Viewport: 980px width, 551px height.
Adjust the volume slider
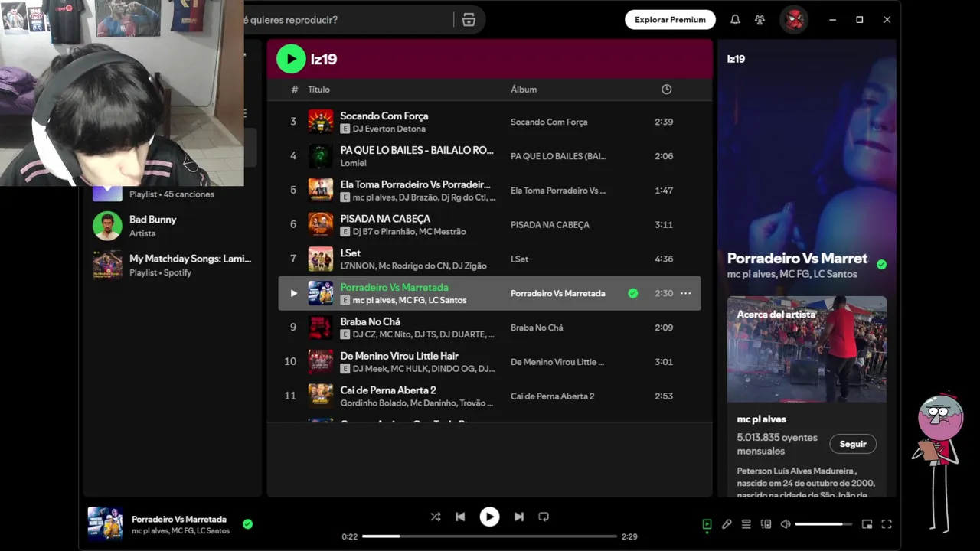(x=824, y=524)
